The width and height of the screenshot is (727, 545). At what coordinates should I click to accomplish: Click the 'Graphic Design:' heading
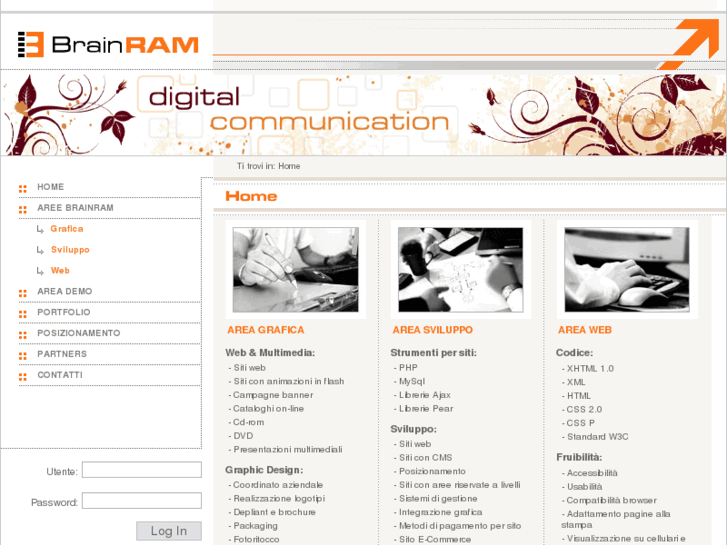(x=264, y=470)
